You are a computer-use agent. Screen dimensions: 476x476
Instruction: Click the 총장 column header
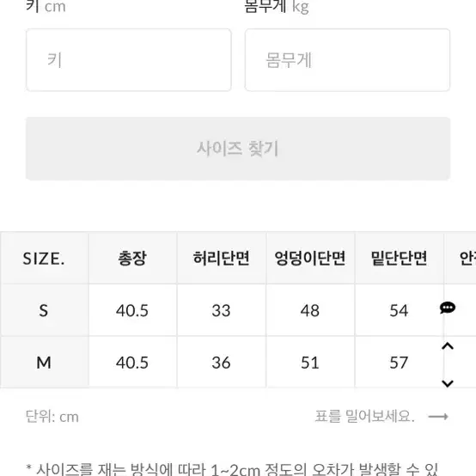click(x=132, y=259)
